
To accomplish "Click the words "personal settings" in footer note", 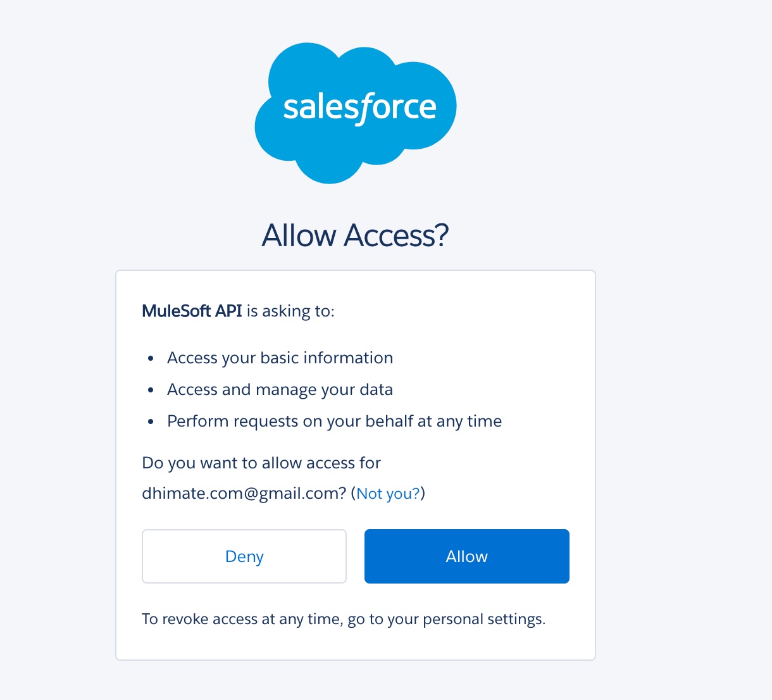I will (x=484, y=619).
